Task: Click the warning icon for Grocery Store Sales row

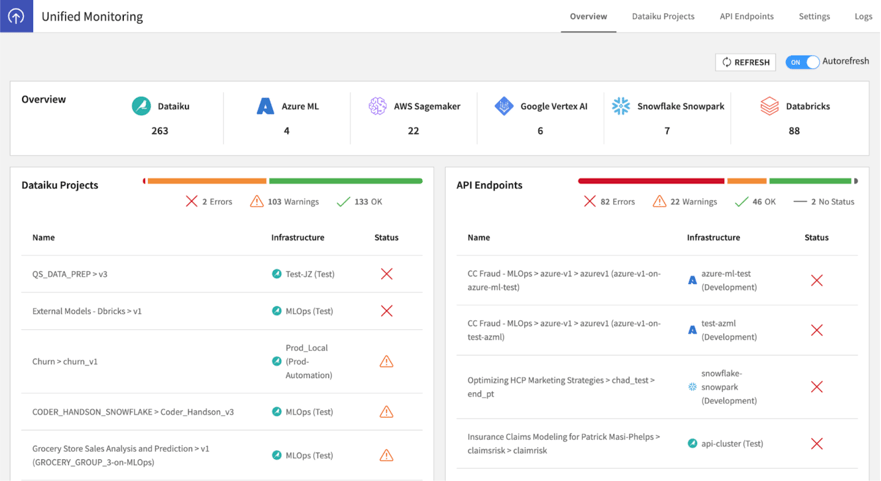Action: click(387, 455)
